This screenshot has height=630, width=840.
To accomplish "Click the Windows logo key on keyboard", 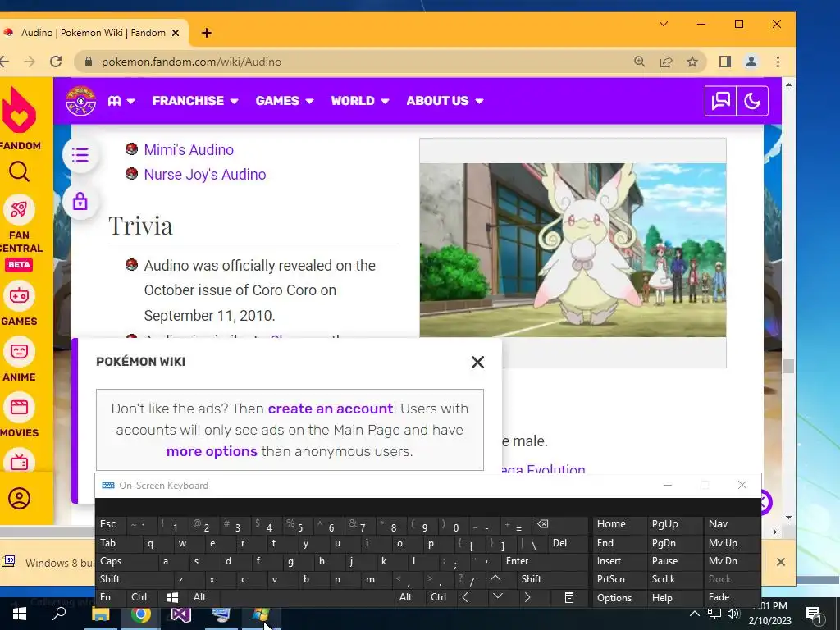I will (172, 597).
